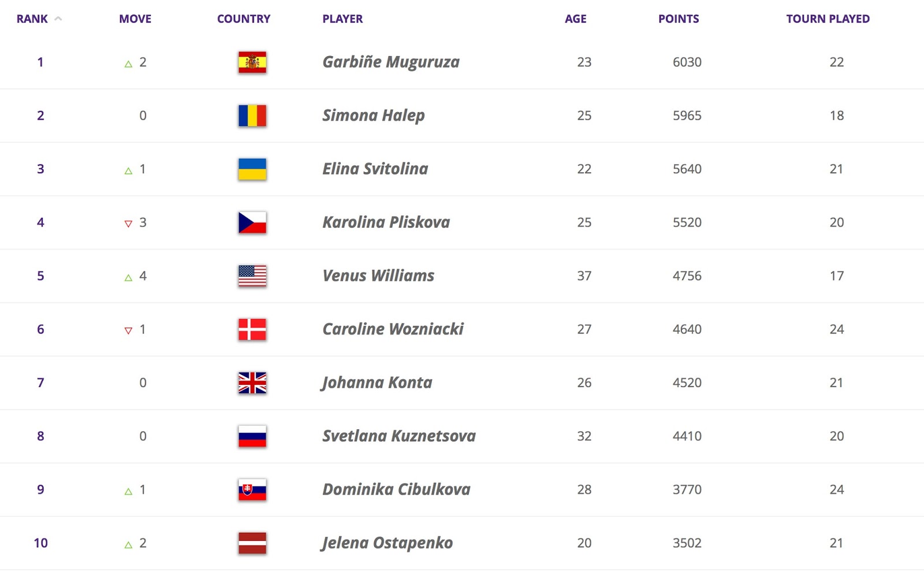The width and height of the screenshot is (924, 572).
Task: Click the COUNTRY column header
Action: tap(244, 19)
